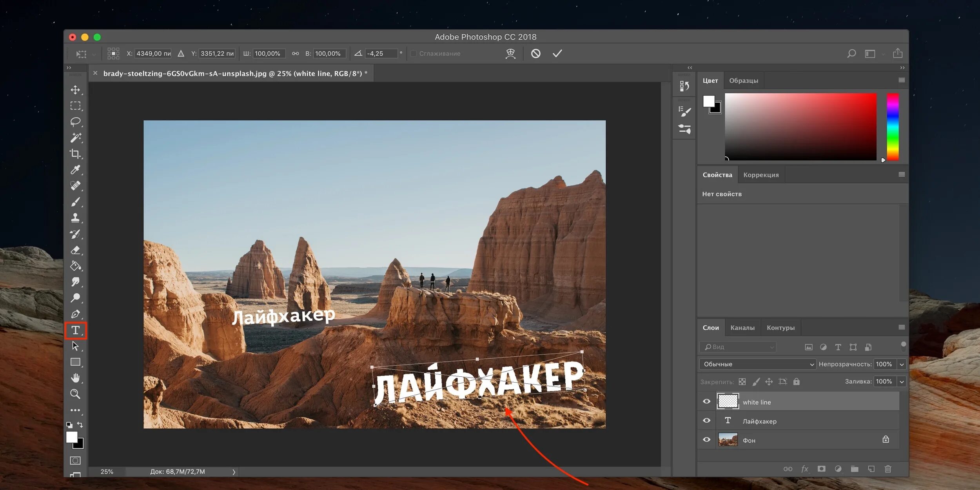Expand the Opacity percentage dropdown
The width and height of the screenshot is (980, 490).
coord(901,364)
